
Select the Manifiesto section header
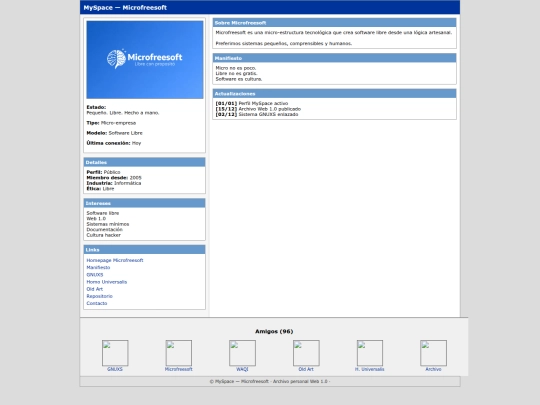coord(334,58)
